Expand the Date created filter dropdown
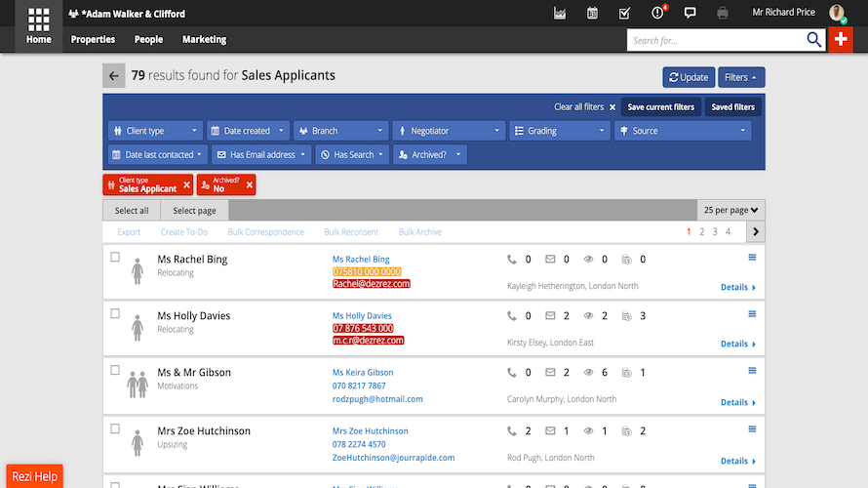This screenshot has height=488, width=868. 248,131
